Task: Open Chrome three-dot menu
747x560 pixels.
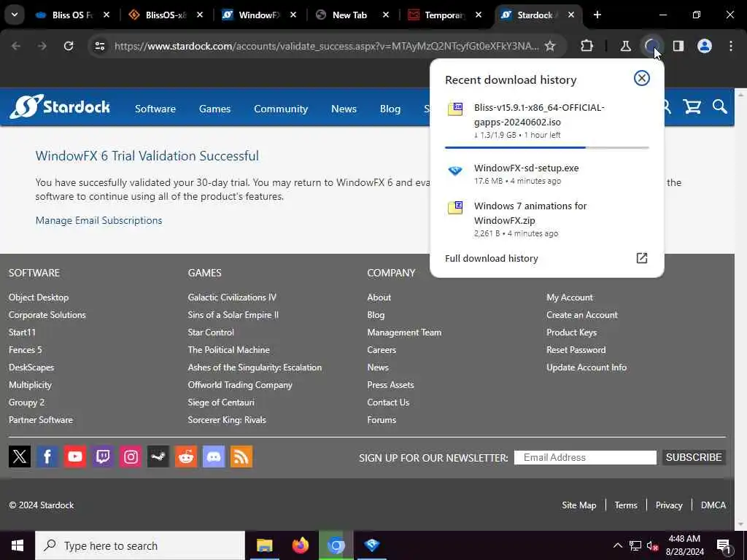Action: [731, 46]
